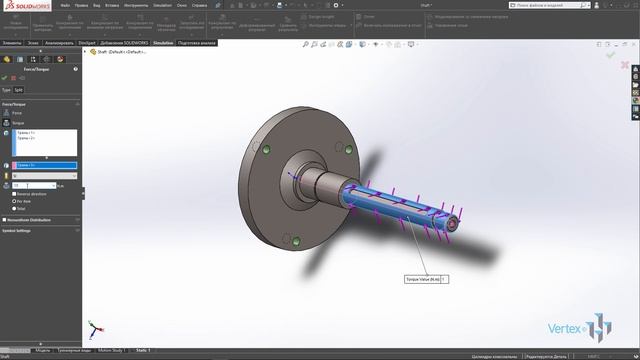Open the DimXpertManager tab icon

click(x=47, y=60)
